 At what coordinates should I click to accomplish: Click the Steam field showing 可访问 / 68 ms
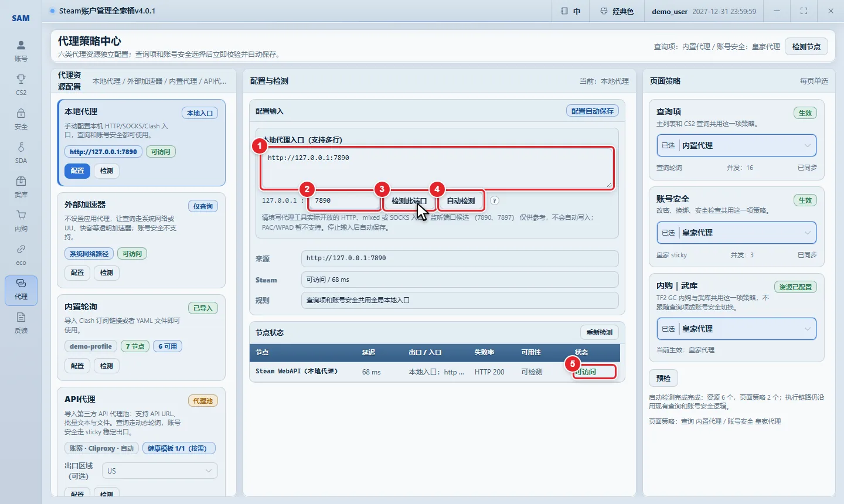click(460, 280)
